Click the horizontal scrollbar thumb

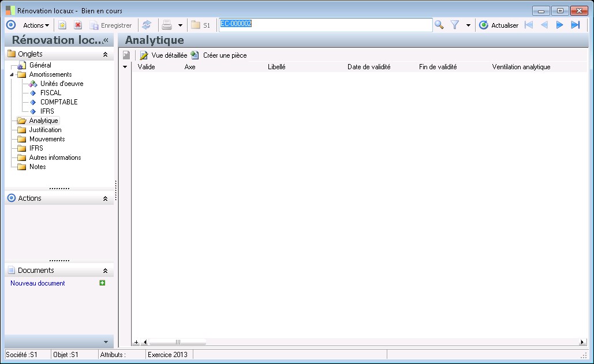point(178,343)
